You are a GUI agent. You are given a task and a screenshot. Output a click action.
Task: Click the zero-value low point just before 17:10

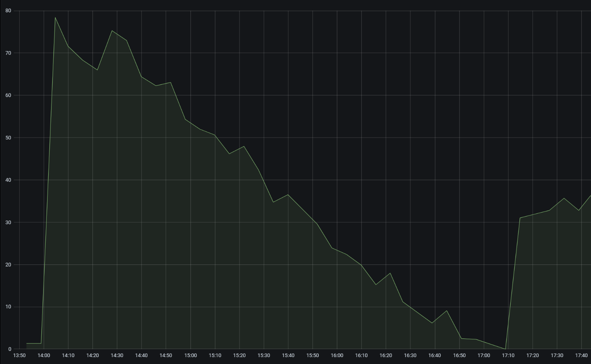point(505,349)
